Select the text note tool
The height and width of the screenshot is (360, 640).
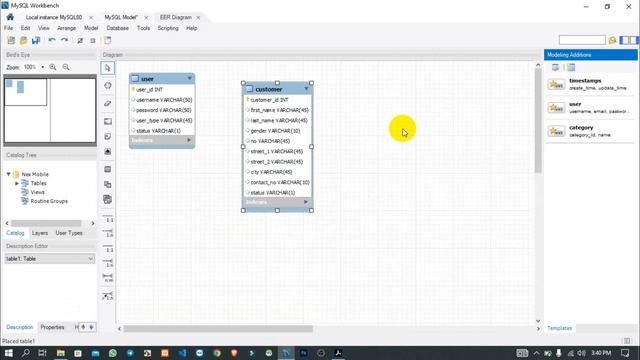tap(108, 136)
